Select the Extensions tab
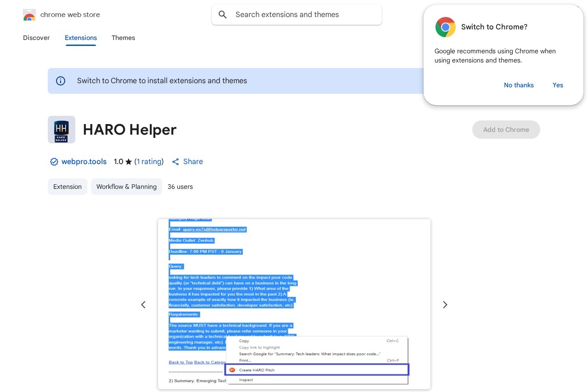The image size is (588, 392). (81, 38)
